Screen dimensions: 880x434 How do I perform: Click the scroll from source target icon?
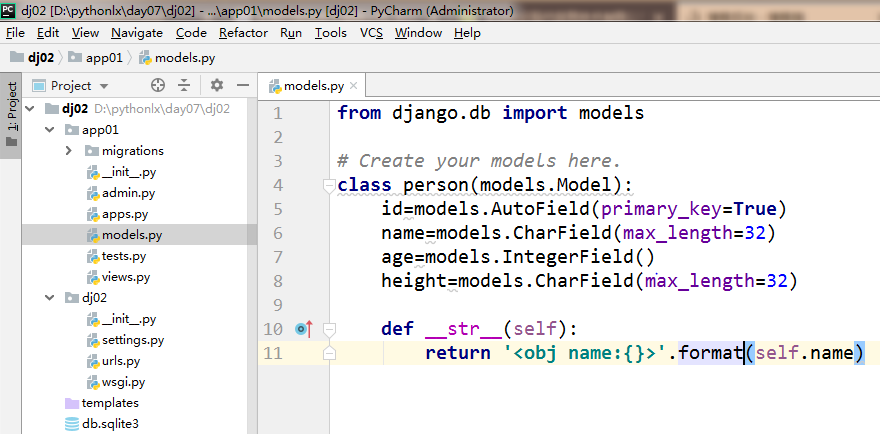pyautogui.click(x=158, y=85)
